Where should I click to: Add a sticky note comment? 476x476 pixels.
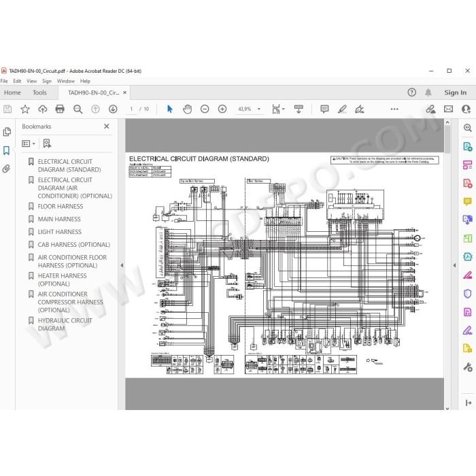[324, 109]
